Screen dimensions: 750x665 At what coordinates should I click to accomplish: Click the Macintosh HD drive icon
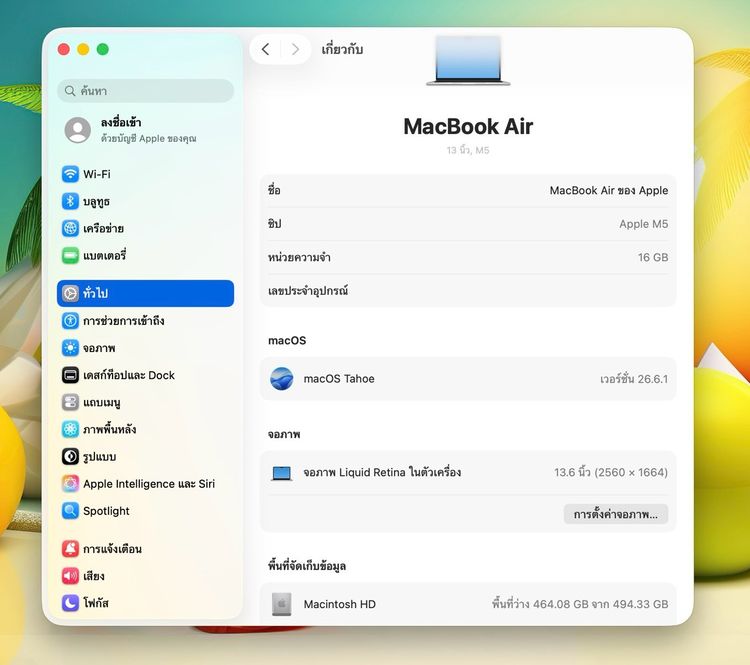pos(282,604)
